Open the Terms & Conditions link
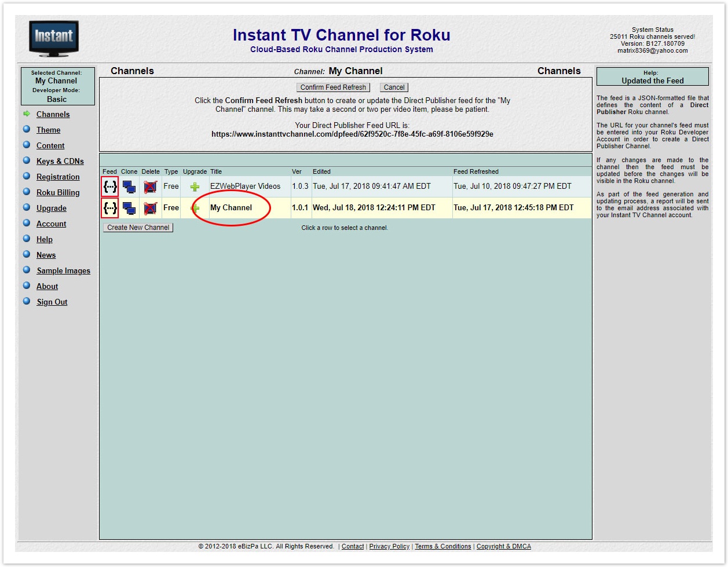 click(443, 547)
